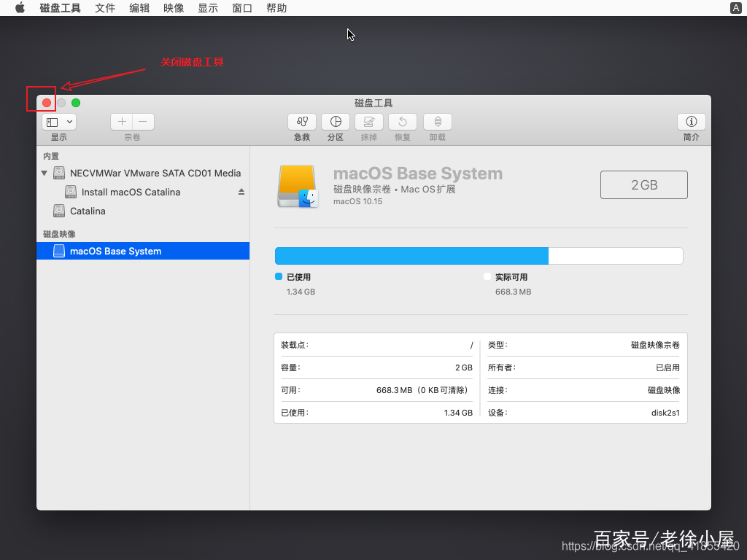
Task: Click the Catalina hard drive icon
Action: click(x=59, y=211)
